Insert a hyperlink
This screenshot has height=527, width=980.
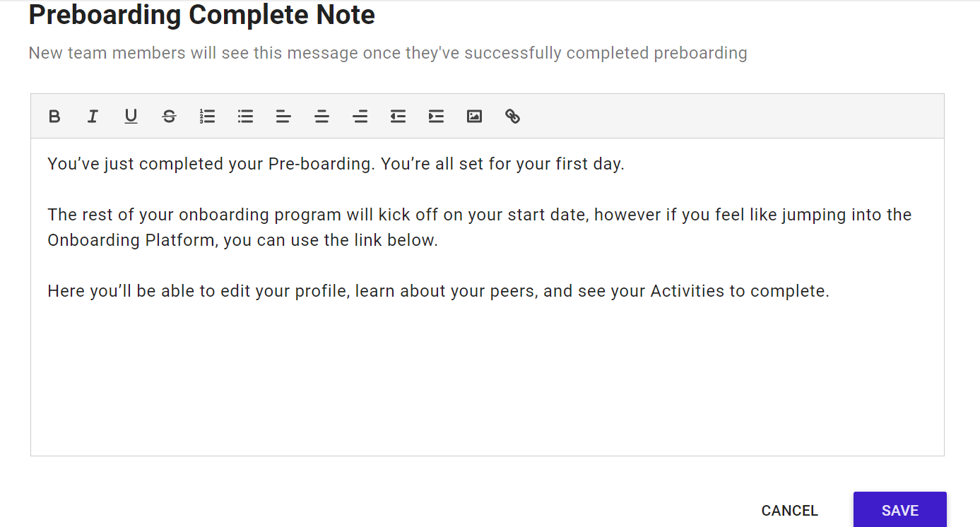512,117
